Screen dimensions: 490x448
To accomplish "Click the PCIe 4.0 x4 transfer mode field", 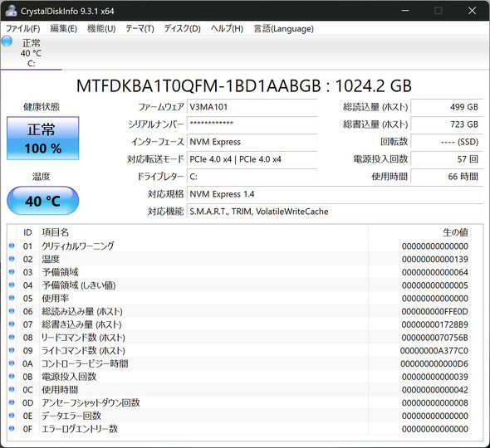I will pyautogui.click(x=252, y=159).
